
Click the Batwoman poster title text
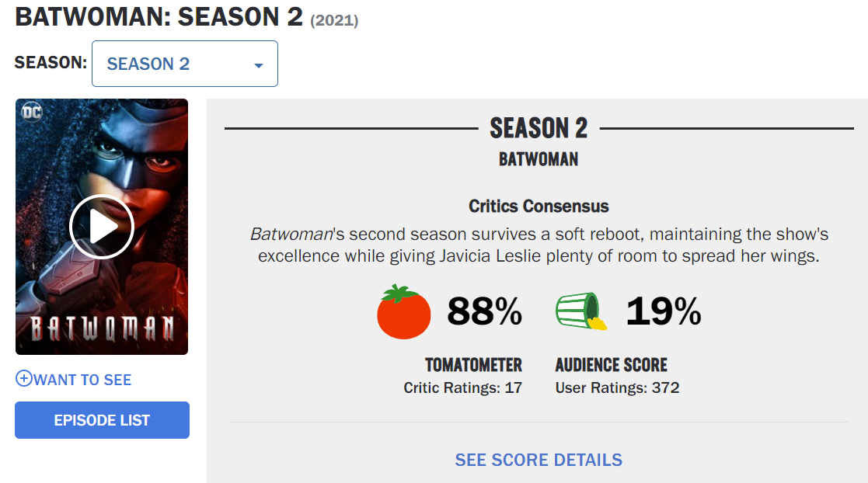102,328
